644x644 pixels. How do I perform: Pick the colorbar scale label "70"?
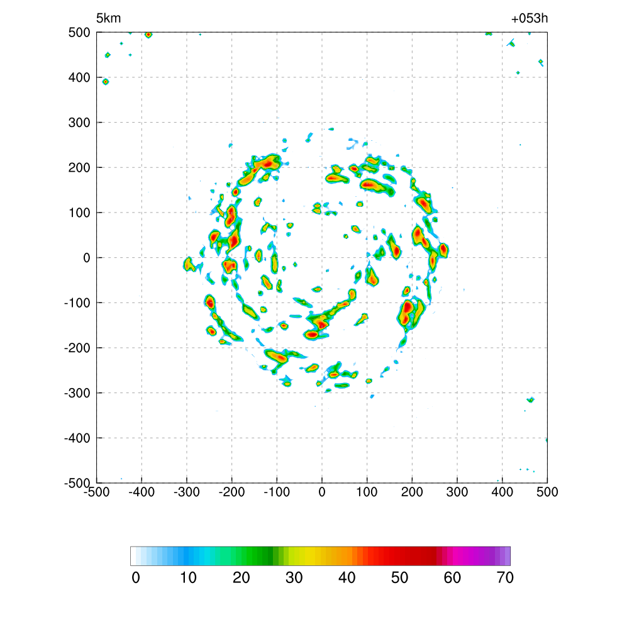[505, 578]
